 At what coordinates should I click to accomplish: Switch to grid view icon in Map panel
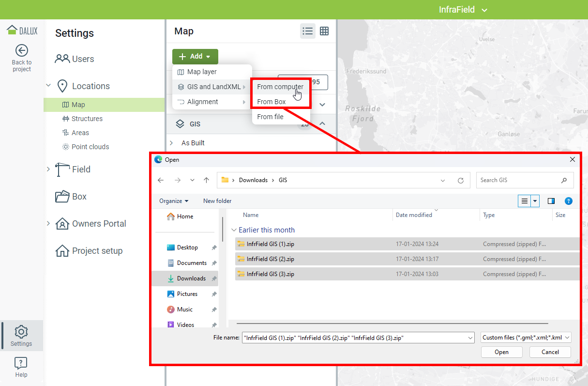(324, 31)
